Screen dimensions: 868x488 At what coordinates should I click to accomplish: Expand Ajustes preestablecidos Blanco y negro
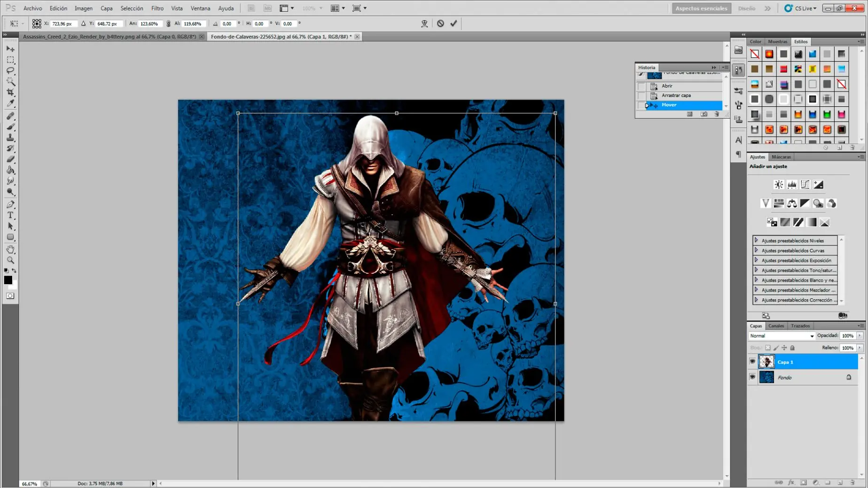[x=756, y=280]
